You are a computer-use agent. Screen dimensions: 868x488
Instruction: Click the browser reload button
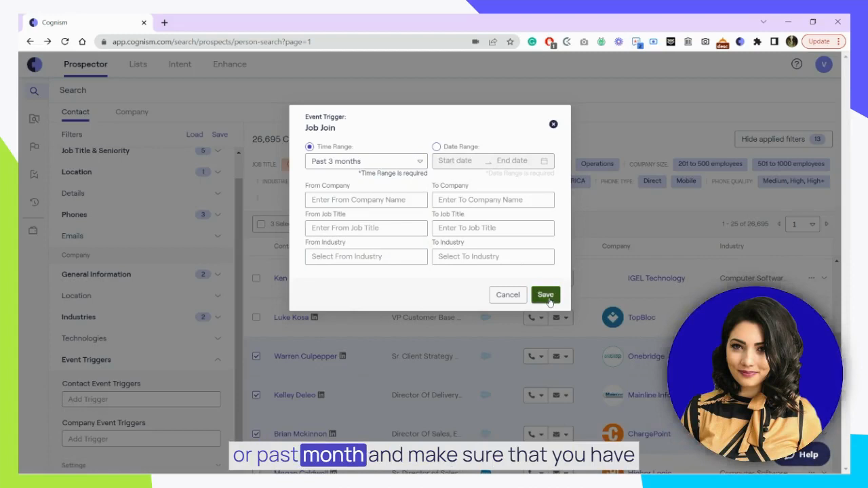[64, 41]
